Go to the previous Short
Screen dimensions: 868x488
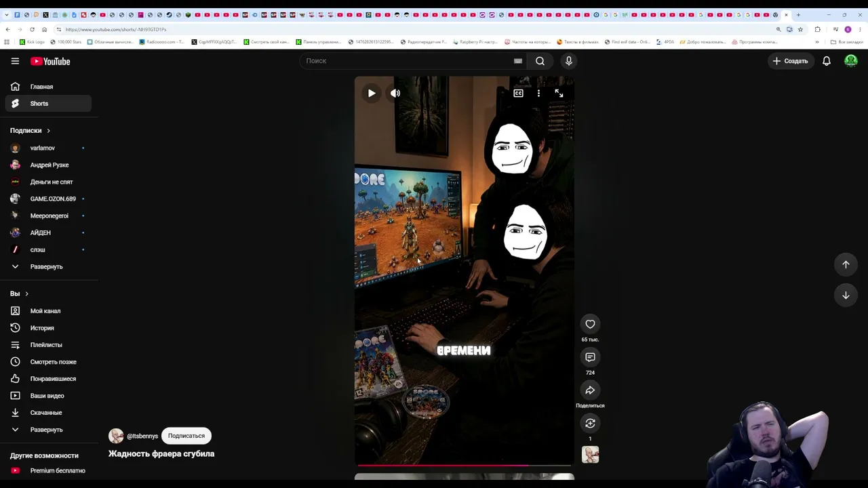(846, 264)
